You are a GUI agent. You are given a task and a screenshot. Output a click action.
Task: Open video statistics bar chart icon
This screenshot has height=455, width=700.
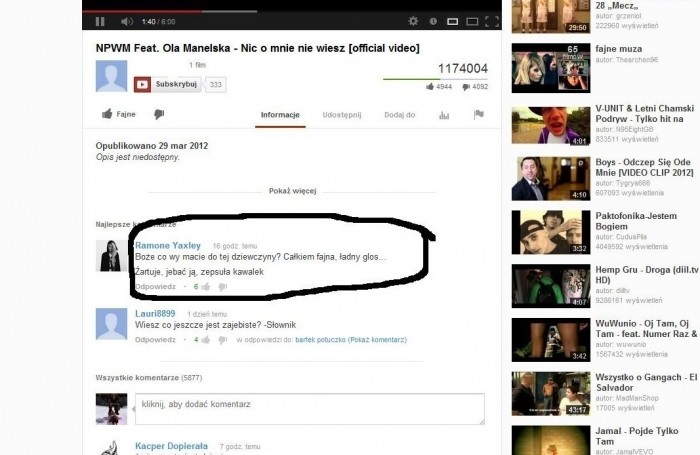pyautogui.click(x=444, y=115)
